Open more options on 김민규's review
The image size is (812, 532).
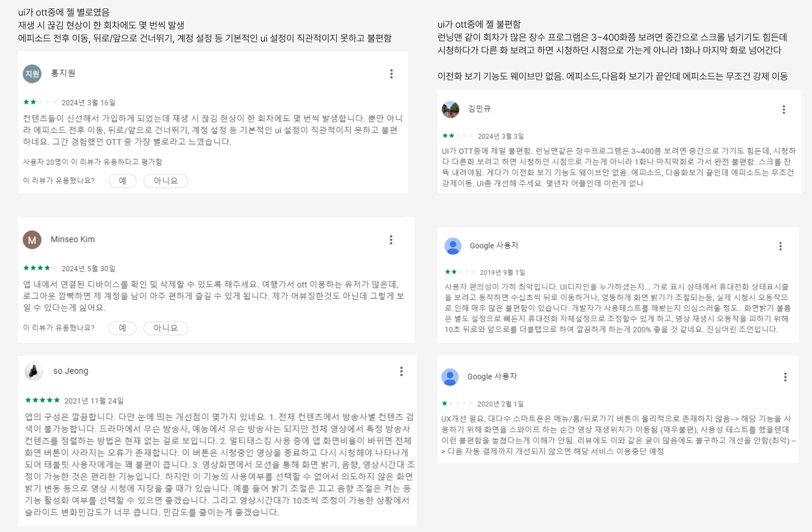pyautogui.click(x=784, y=110)
